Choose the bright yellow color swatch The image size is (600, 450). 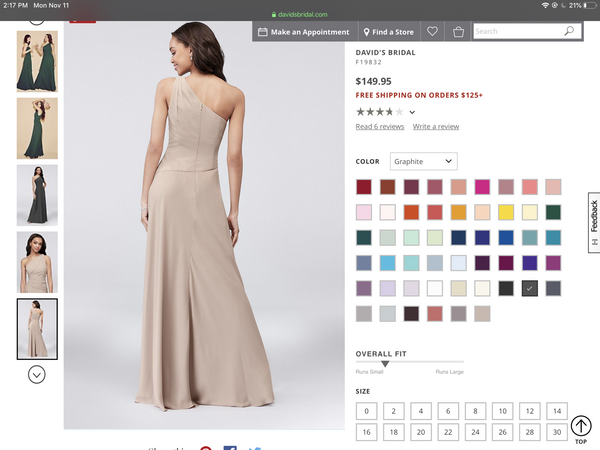(x=506, y=212)
